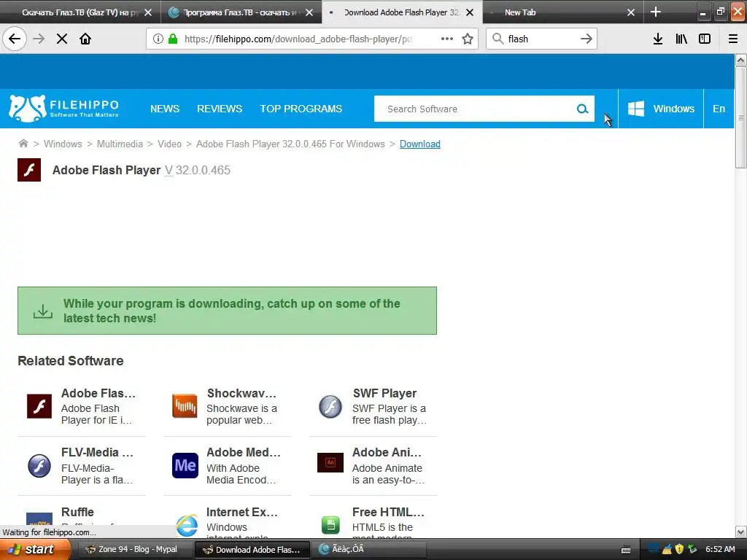Close the Download Adobe Flash Player tab
Screen dimensions: 747x560
(470, 12)
